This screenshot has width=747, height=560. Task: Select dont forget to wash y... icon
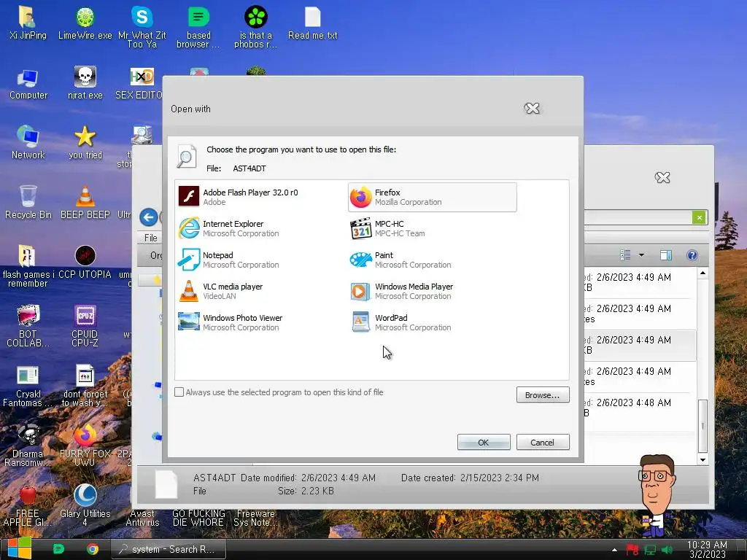(85, 386)
